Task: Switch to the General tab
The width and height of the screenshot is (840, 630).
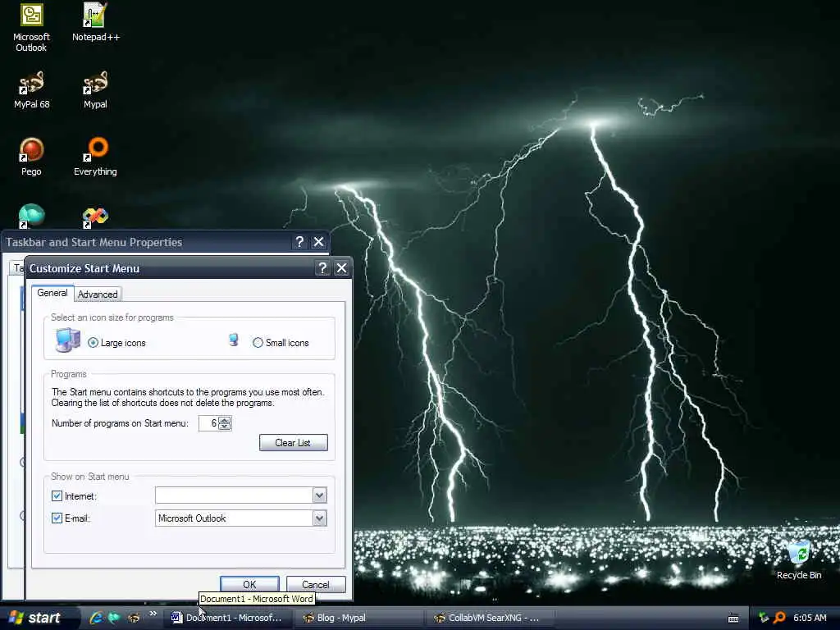Action: click(x=52, y=293)
